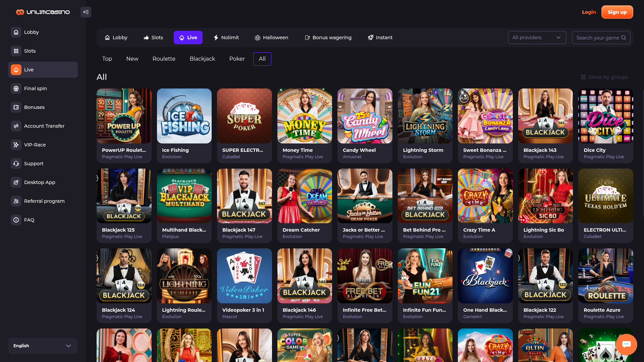Image resolution: width=644 pixels, height=362 pixels.
Task: Show the Top games filter
Action: click(107, 59)
